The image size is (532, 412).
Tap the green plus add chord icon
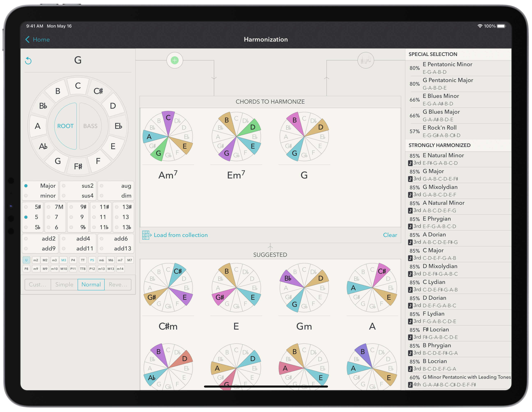tap(175, 60)
